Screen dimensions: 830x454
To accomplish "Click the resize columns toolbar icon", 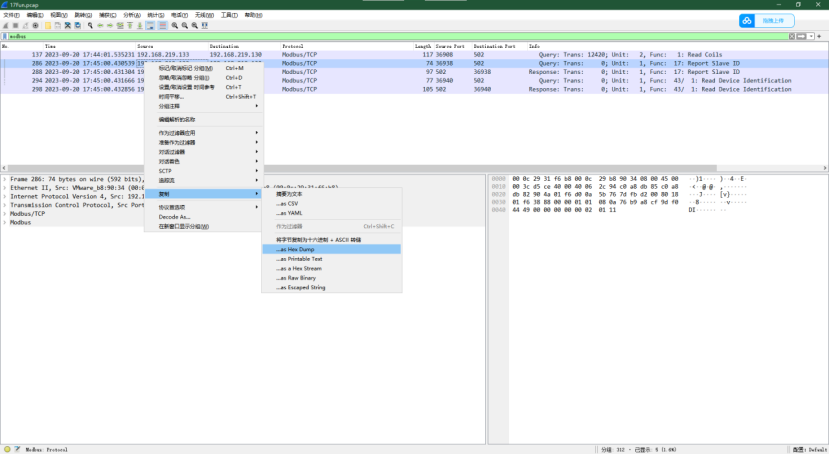I will [203, 25].
